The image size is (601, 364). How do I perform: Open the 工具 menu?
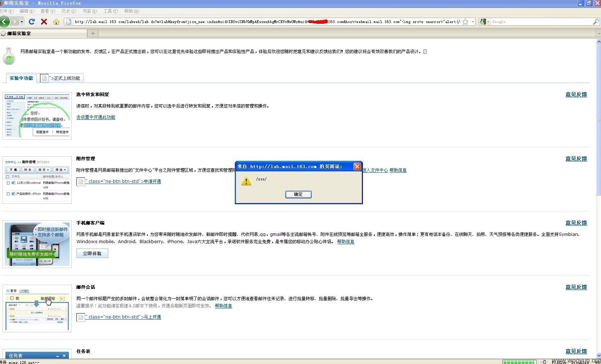click(x=111, y=11)
